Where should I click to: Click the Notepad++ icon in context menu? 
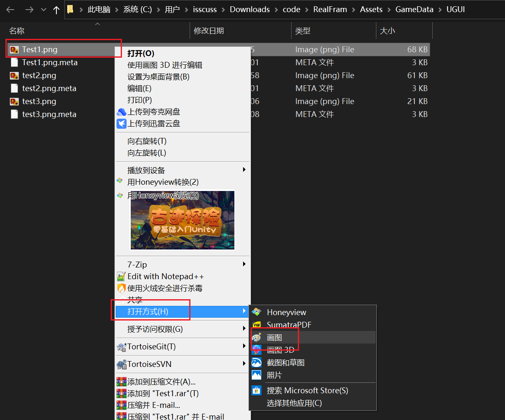pos(121,277)
